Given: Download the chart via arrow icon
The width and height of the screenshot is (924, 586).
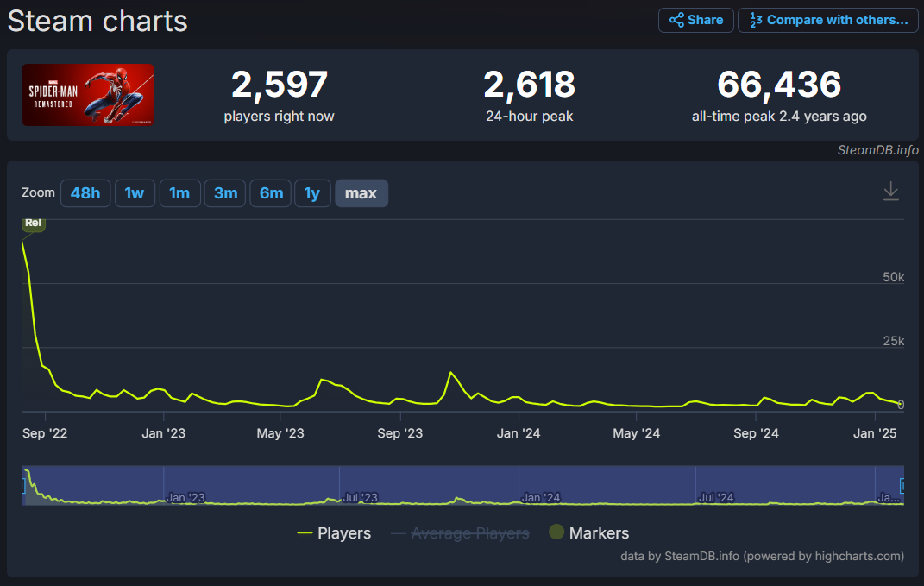Looking at the screenshot, I should [891, 191].
